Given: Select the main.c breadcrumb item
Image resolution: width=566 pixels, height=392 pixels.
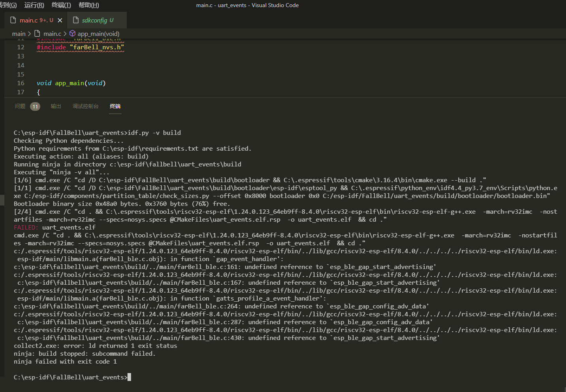Looking at the screenshot, I should point(52,34).
